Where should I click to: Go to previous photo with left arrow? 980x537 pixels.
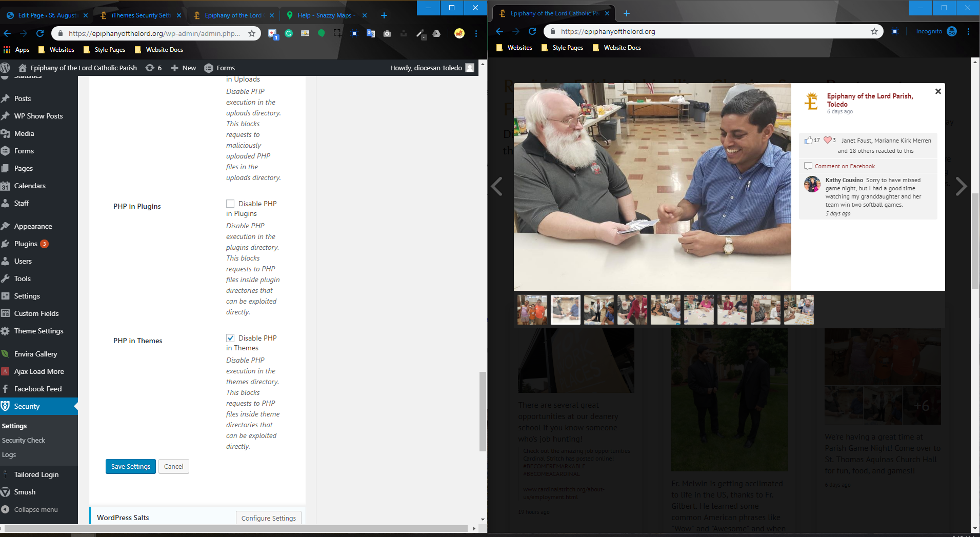[x=496, y=186]
